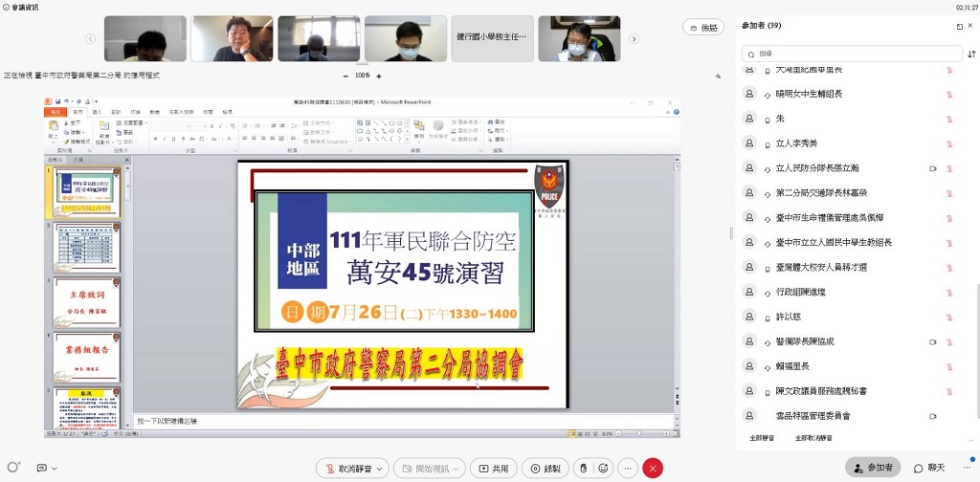The height and width of the screenshot is (482, 980).
Task: Toggle the closed captions icon
Action: pos(42,468)
